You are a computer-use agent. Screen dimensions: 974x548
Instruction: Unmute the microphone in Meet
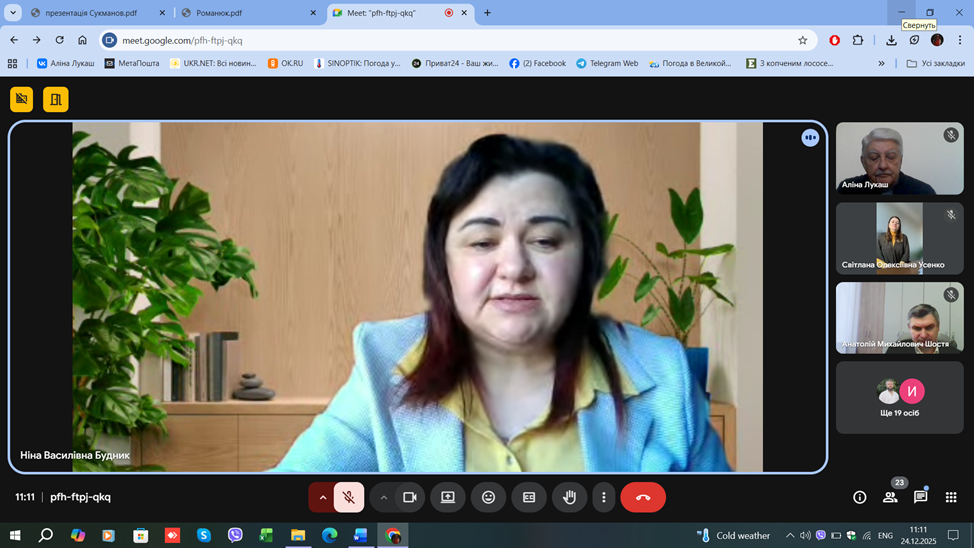[349, 497]
